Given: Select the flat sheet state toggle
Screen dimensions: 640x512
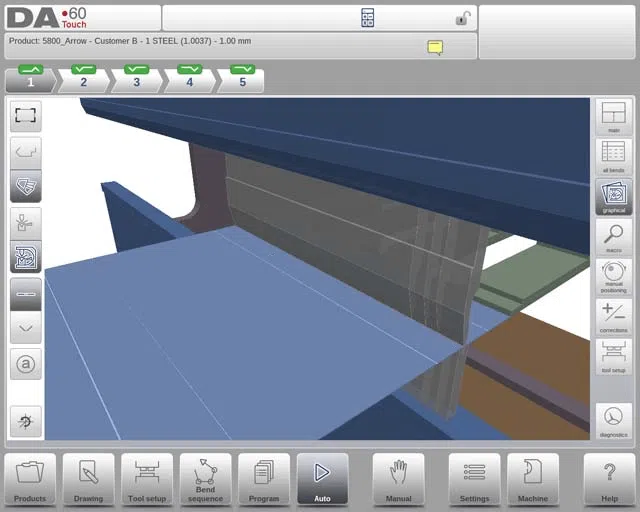Looking at the screenshot, I should pos(26,294).
